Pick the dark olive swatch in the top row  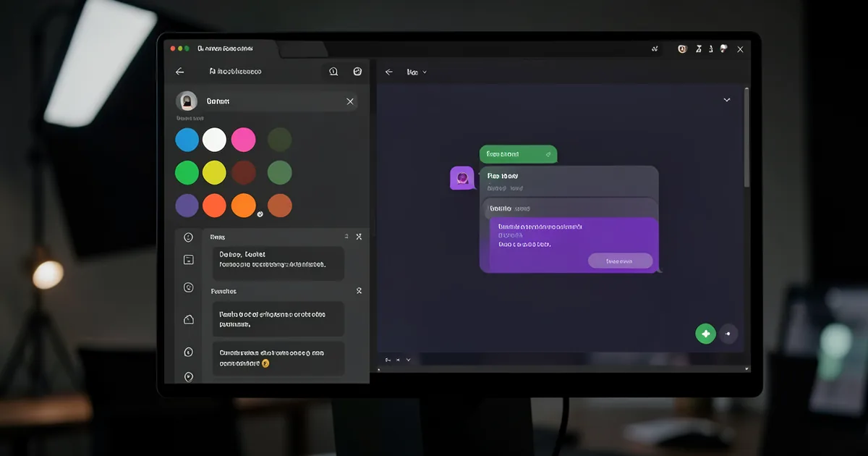[x=280, y=140]
